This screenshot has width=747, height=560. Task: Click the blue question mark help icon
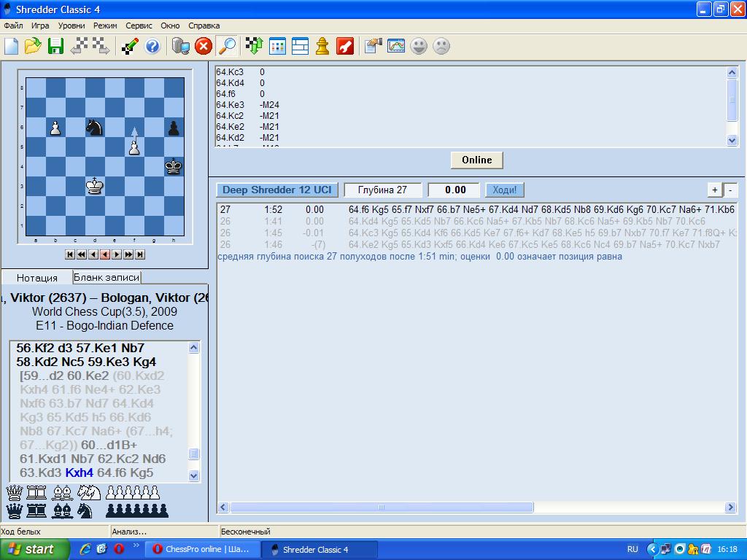pos(152,47)
